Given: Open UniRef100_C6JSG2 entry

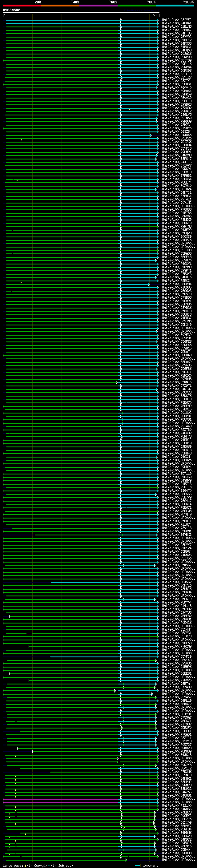Looking at the screenshot, I should (x=177, y=582).
